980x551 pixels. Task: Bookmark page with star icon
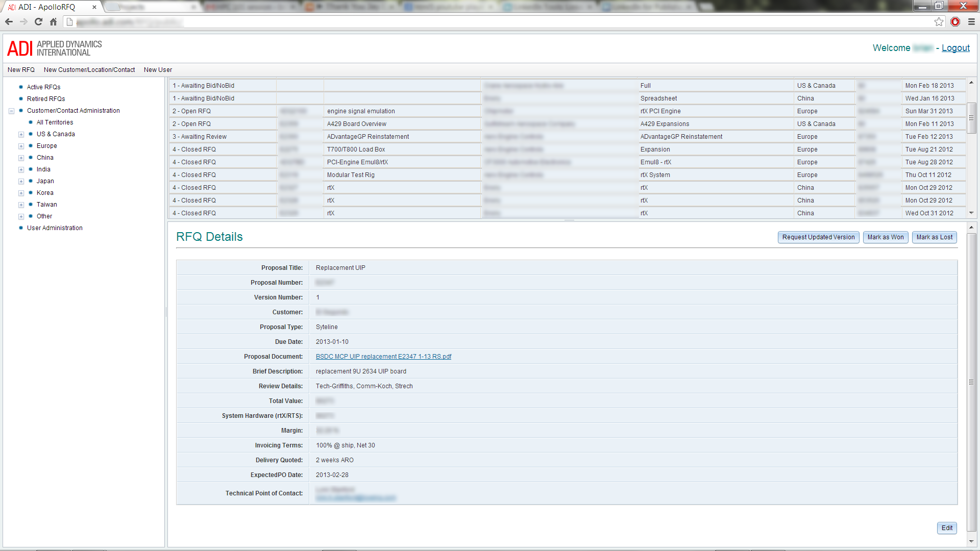click(x=939, y=22)
